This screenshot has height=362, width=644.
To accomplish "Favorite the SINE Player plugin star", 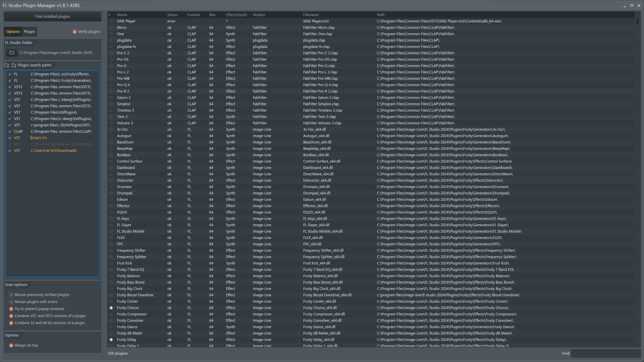I will (x=111, y=21).
